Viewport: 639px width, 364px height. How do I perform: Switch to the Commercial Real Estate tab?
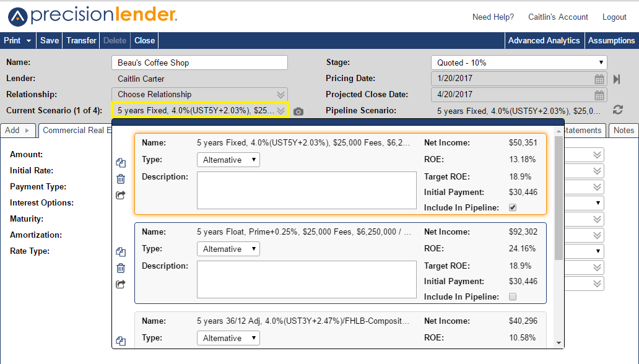(76, 131)
